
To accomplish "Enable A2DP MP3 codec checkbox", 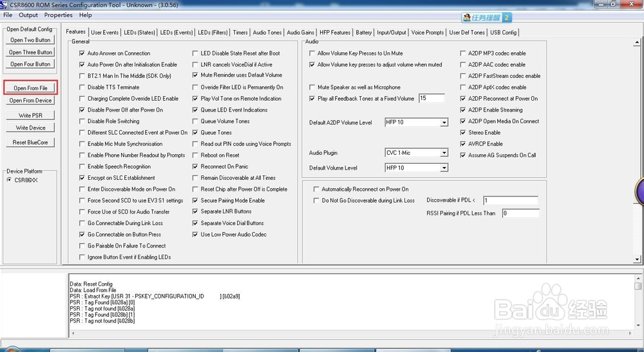I will 463,54.
